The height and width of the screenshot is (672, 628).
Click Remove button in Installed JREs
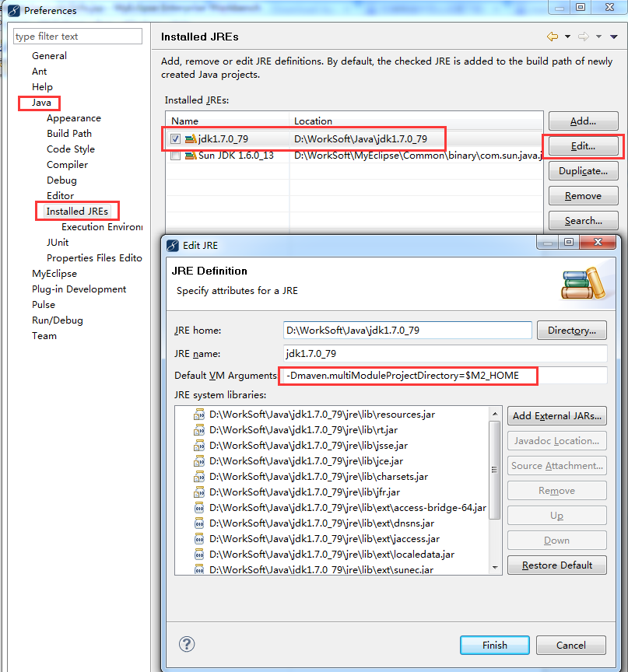(x=583, y=196)
